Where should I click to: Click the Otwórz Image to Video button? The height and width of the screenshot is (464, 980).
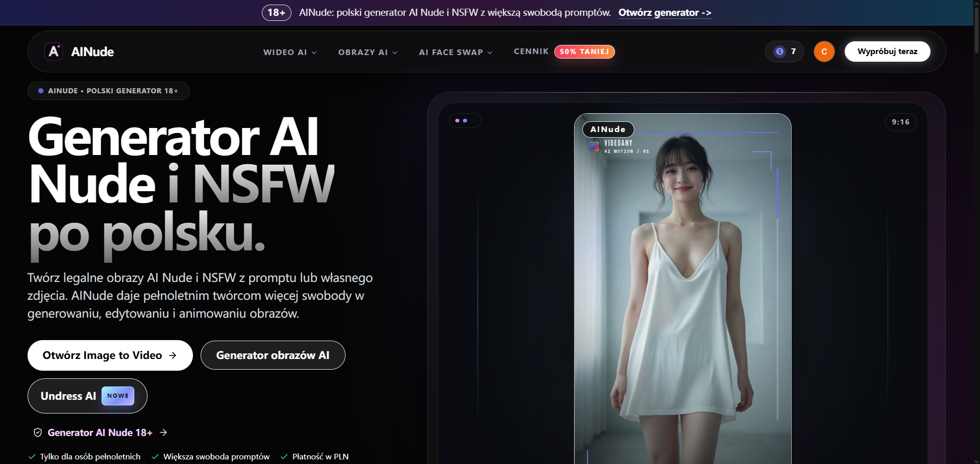110,355
